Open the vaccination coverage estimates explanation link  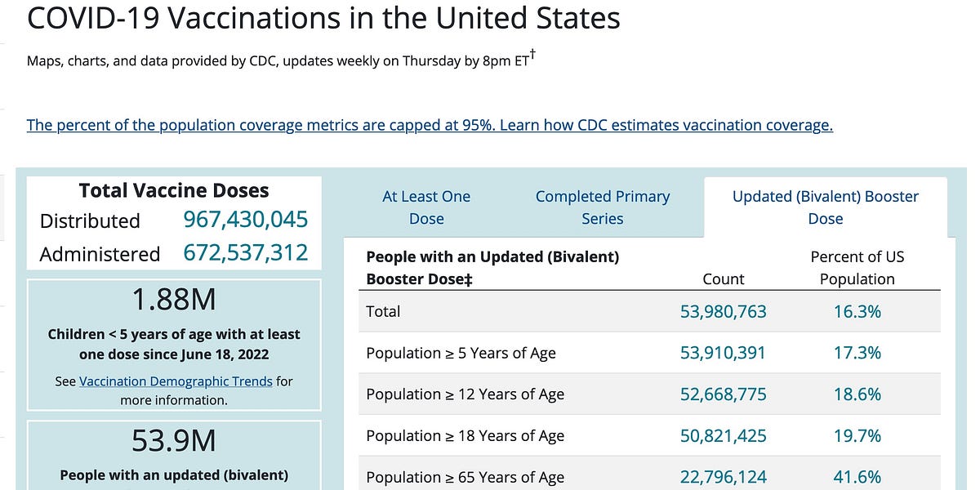click(x=429, y=124)
